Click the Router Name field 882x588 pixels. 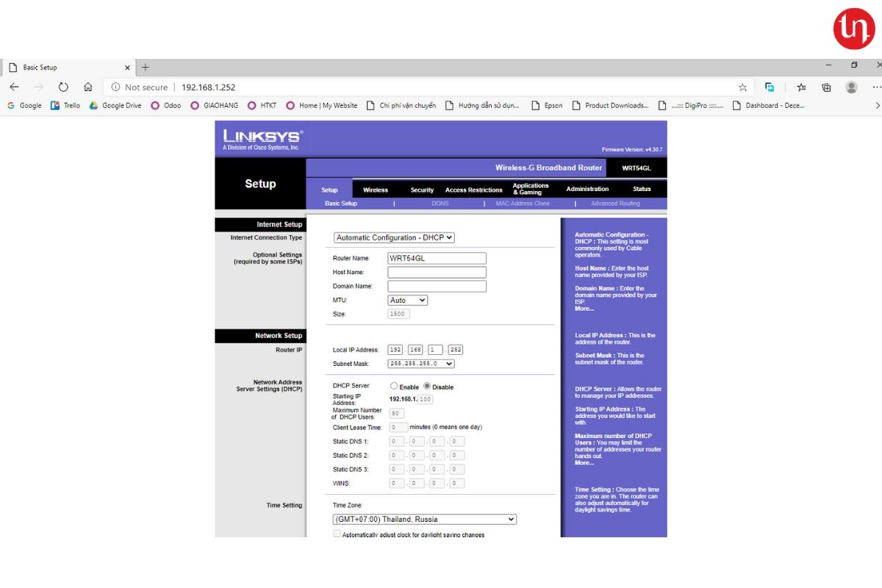(x=437, y=258)
